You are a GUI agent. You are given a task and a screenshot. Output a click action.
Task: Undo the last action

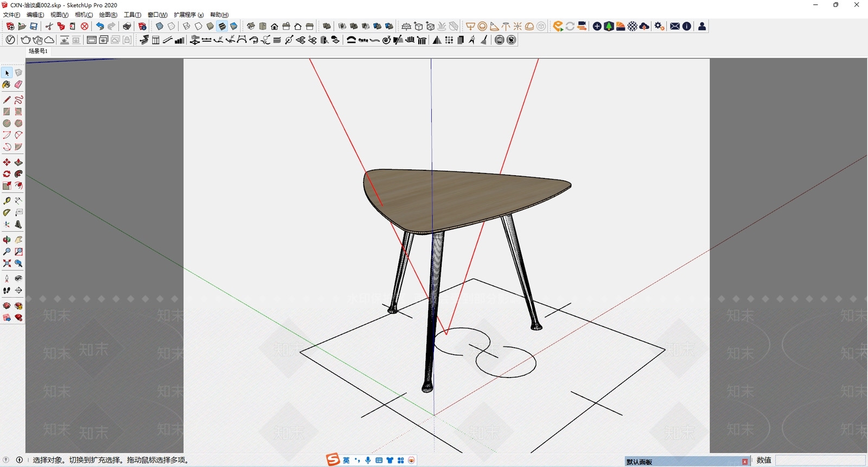click(x=100, y=26)
